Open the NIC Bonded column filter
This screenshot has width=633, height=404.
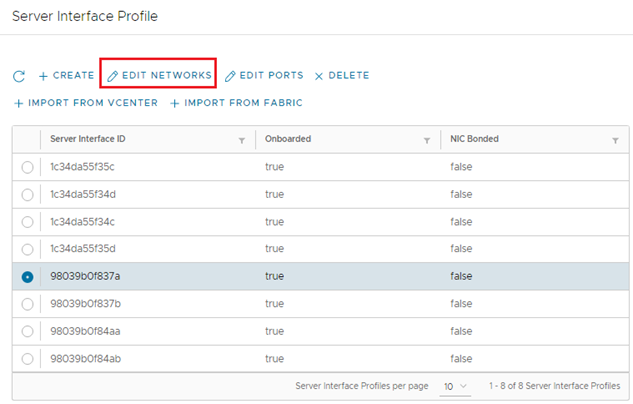point(615,141)
